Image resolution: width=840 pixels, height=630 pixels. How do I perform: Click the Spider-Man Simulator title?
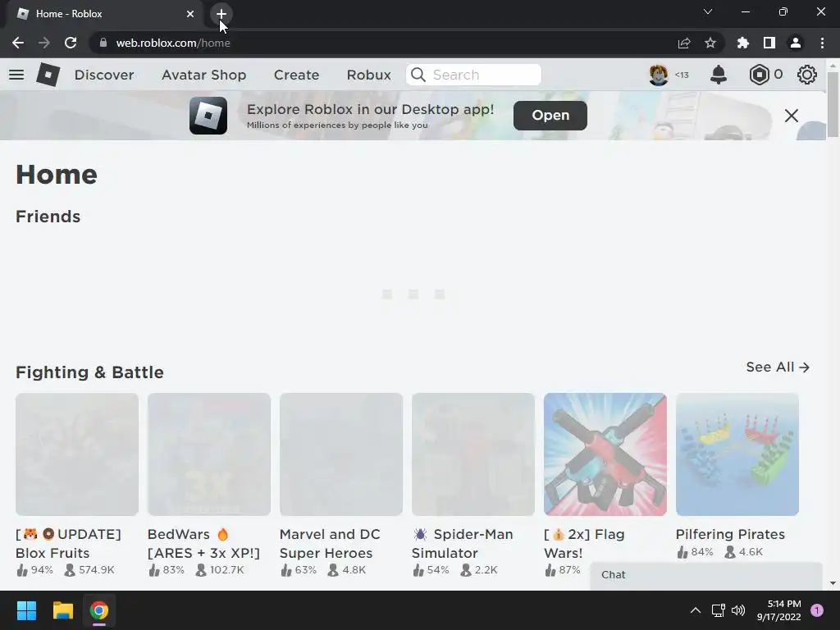463,543
